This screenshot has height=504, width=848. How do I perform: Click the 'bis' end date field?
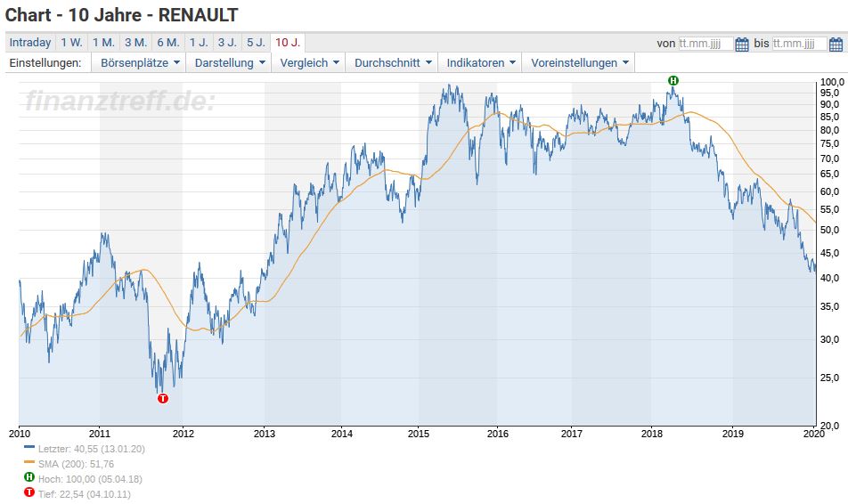pyautogui.click(x=799, y=44)
